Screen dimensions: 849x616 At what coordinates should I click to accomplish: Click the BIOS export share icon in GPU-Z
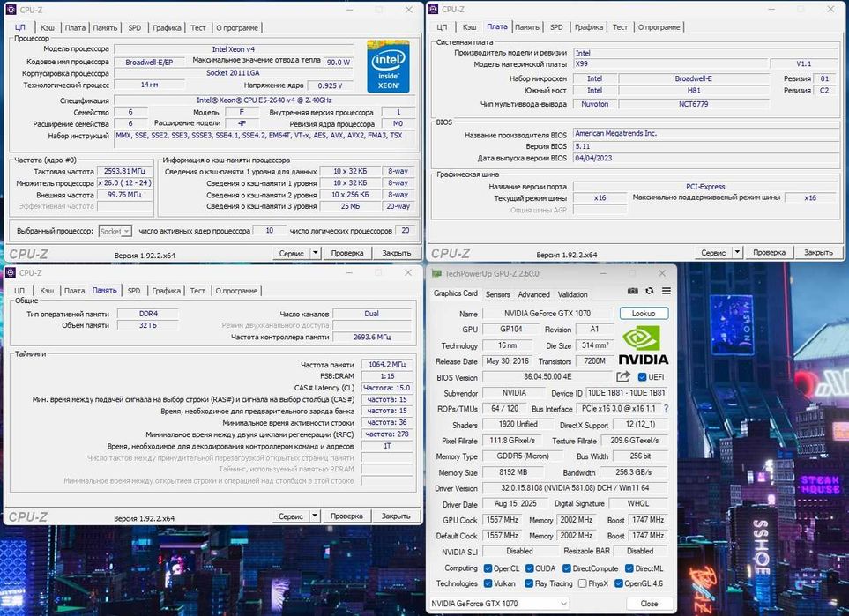(x=623, y=377)
